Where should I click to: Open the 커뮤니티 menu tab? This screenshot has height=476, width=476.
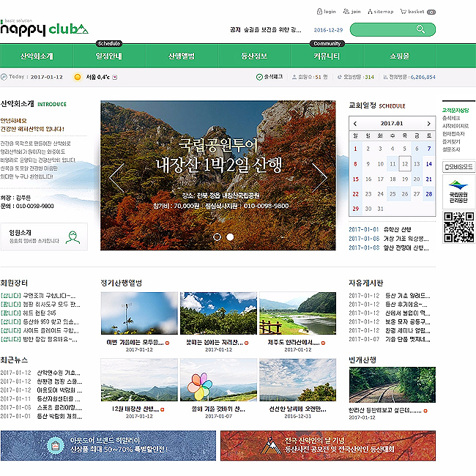click(327, 56)
